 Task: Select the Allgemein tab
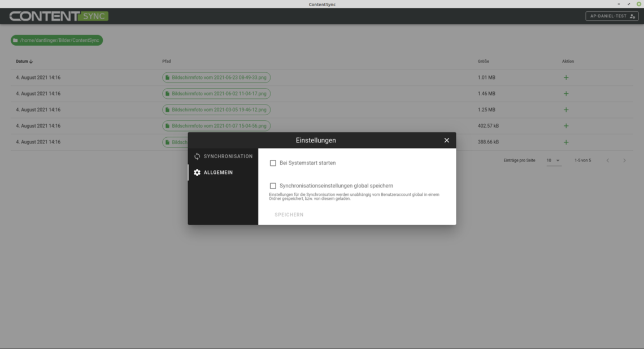tap(219, 172)
